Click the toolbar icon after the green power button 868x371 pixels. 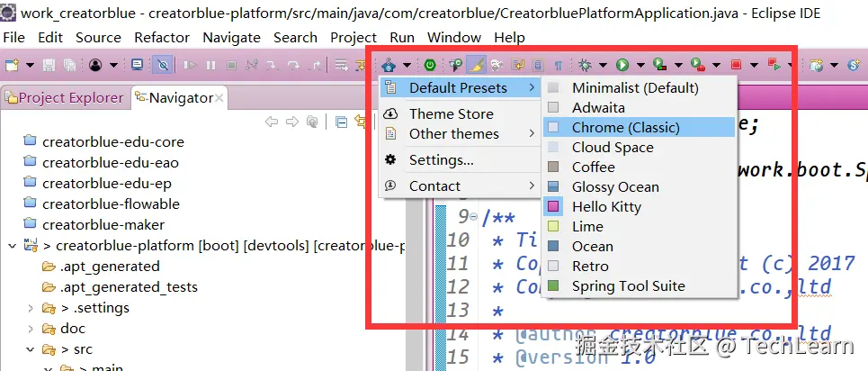pos(455,66)
